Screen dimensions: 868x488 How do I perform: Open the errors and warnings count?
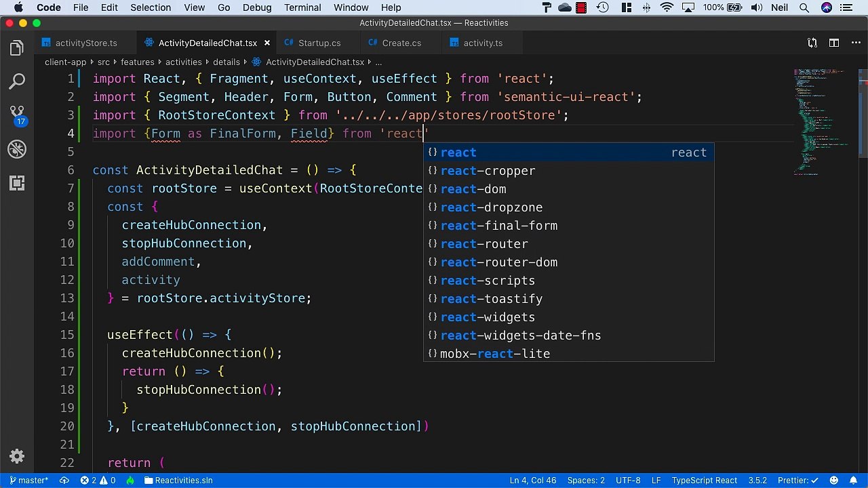tap(98, 481)
